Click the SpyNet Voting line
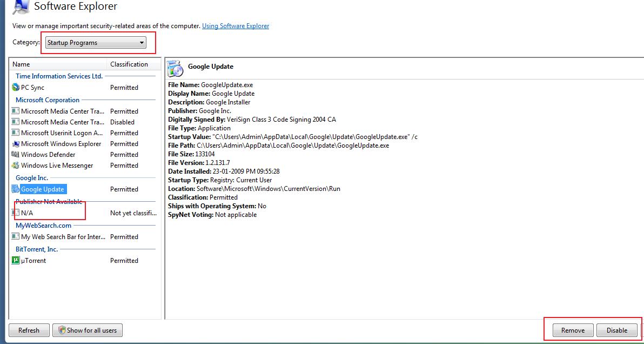Viewport: 644px width, 344px height. 212,215
